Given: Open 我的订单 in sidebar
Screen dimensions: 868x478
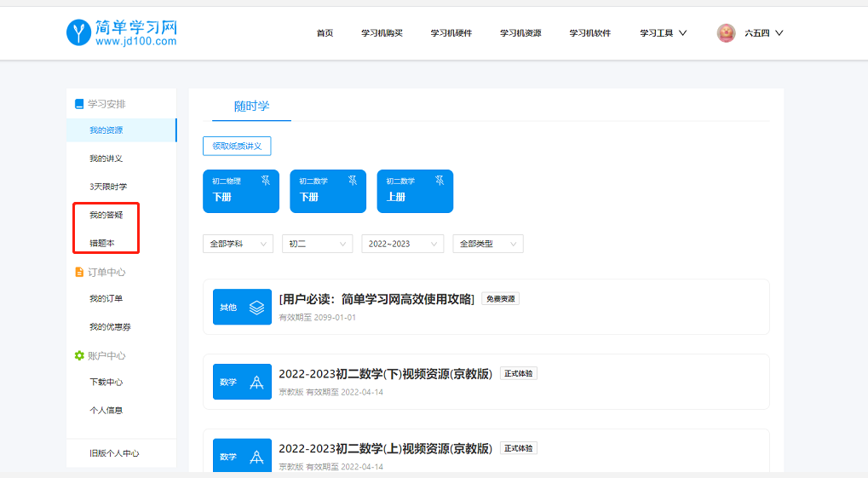Looking at the screenshot, I should [106, 298].
